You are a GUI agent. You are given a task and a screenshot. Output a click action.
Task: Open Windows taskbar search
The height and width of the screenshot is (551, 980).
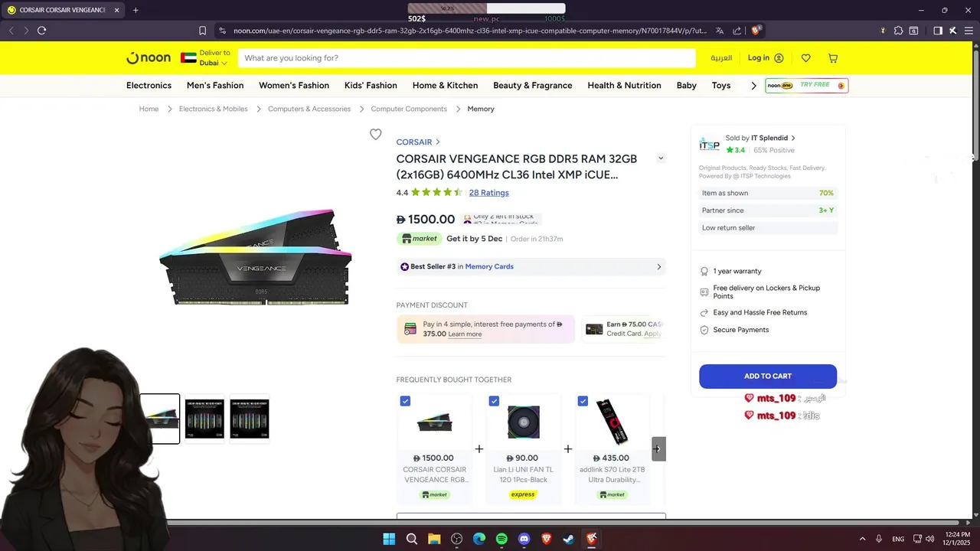tap(411, 539)
